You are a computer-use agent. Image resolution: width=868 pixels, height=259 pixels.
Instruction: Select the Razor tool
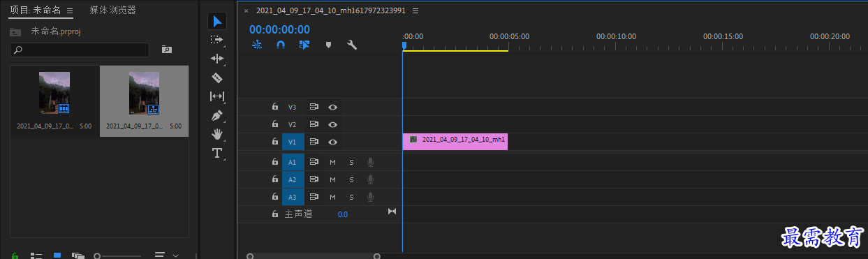[x=217, y=77]
